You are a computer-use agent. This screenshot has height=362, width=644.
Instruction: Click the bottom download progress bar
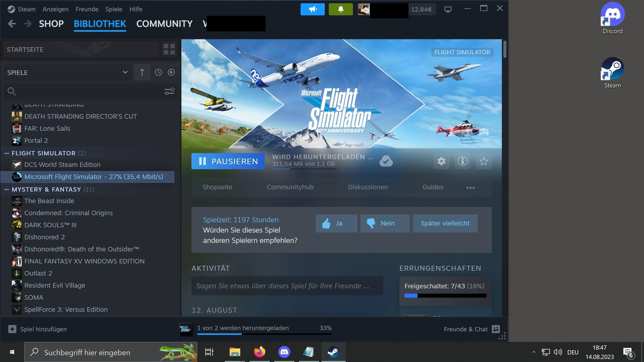[x=264, y=334]
